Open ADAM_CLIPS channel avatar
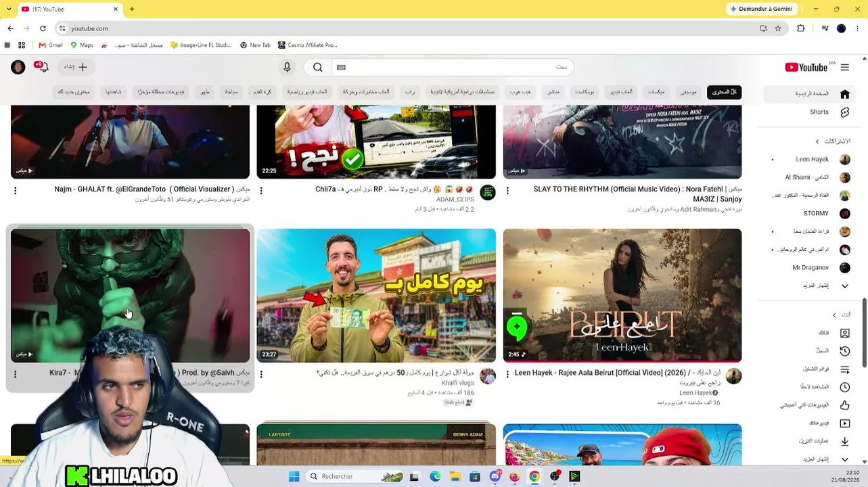This screenshot has height=487, width=868. coord(487,193)
